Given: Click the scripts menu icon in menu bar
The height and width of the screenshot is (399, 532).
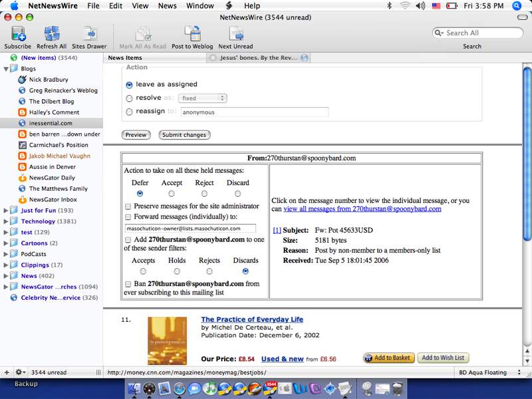Looking at the screenshot, I should 229,6.
